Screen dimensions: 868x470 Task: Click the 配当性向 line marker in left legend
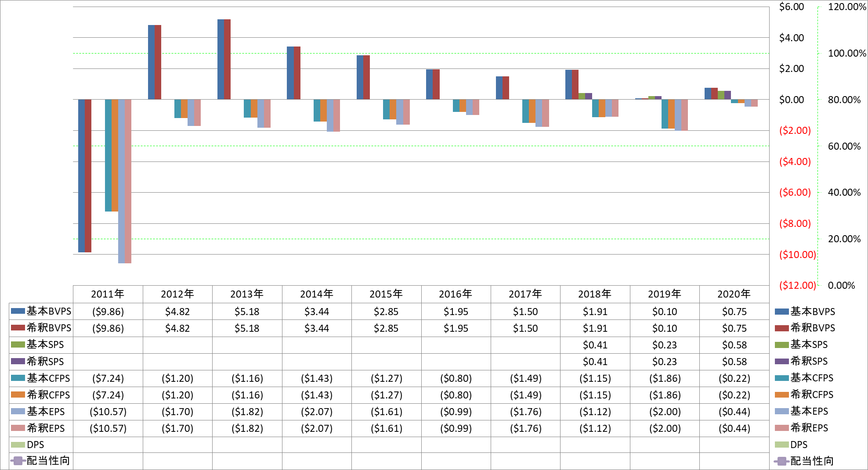18,461
